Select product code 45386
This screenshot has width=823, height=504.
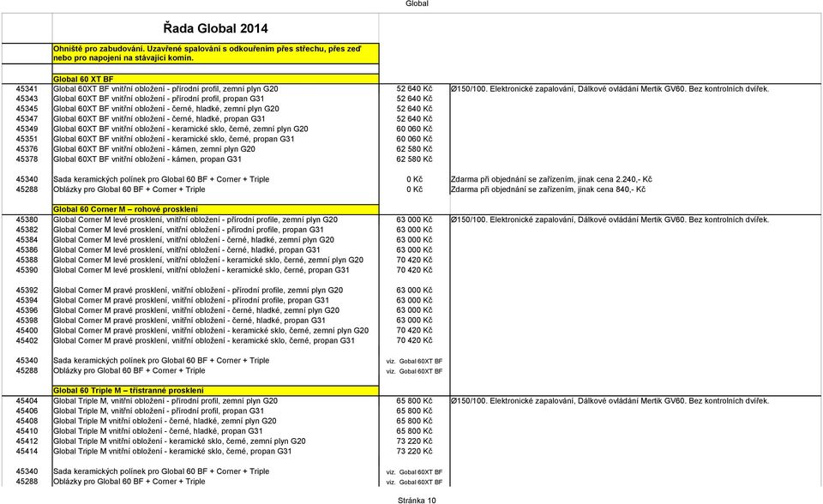pos(27,250)
